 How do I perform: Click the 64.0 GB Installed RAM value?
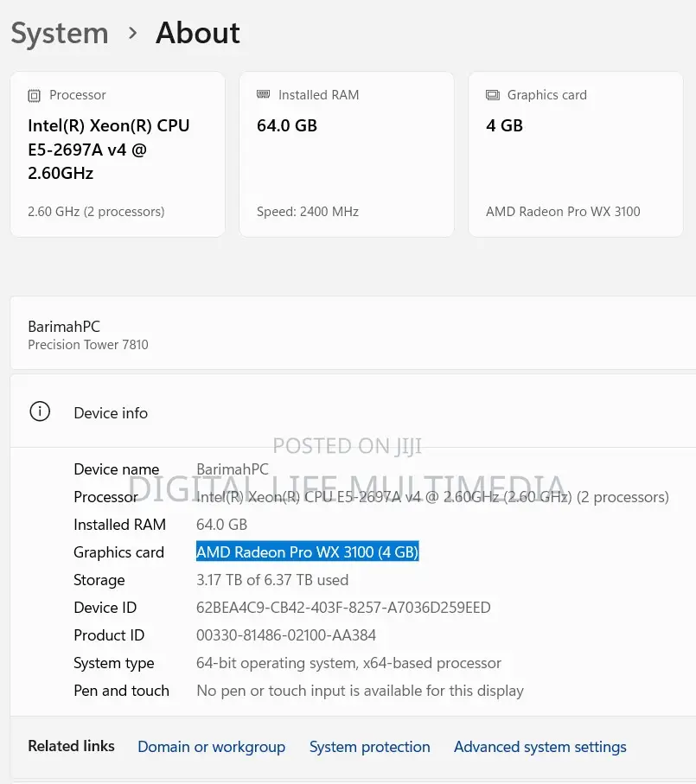point(221,525)
